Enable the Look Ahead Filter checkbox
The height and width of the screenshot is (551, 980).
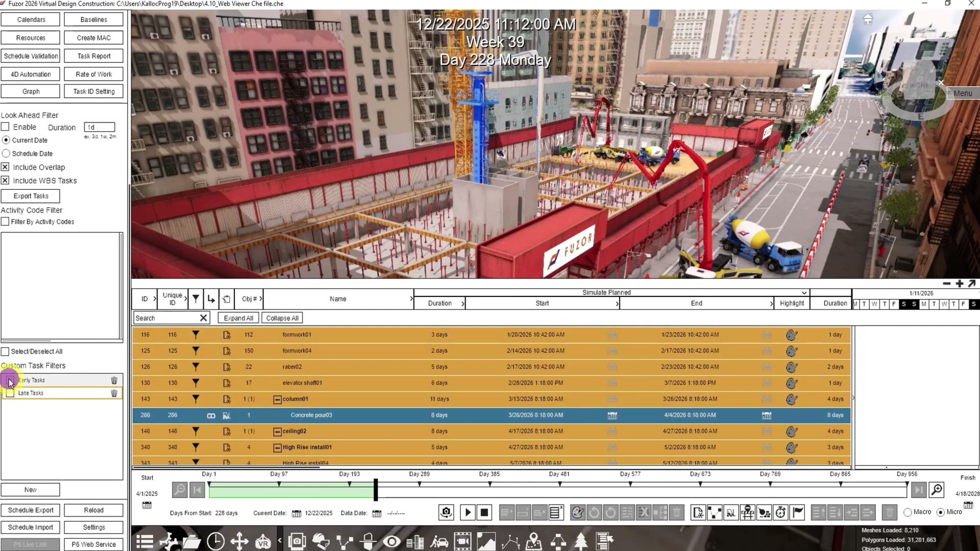(5, 127)
